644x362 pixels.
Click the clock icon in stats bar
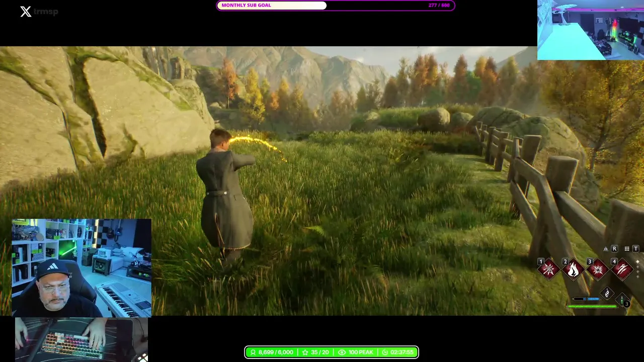[x=385, y=352]
